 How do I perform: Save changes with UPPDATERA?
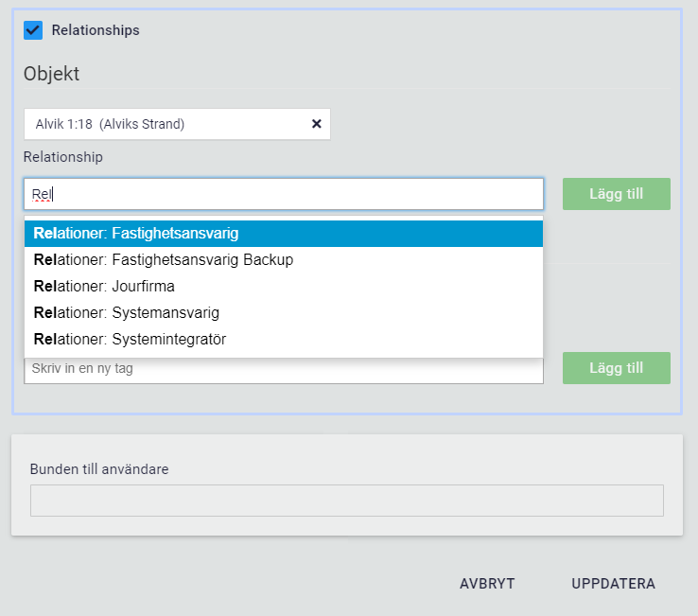613,584
